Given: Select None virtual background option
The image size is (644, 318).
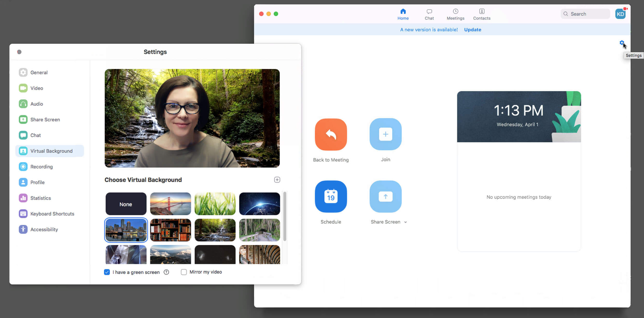Looking at the screenshot, I should coord(126,204).
